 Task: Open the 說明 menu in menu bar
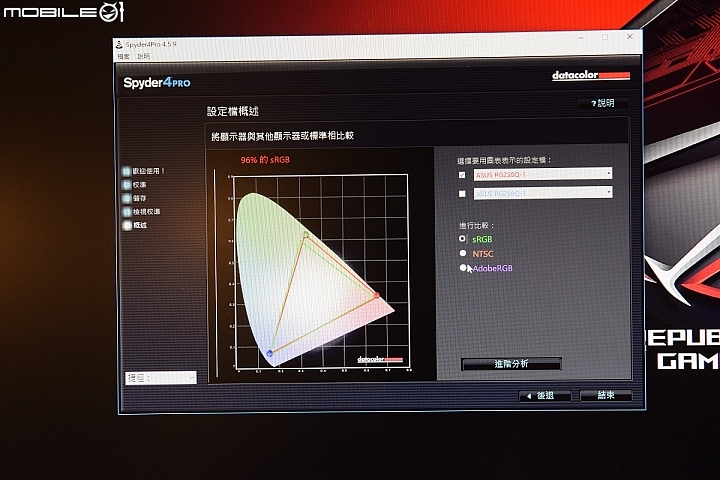pyautogui.click(x=143, y=56)
